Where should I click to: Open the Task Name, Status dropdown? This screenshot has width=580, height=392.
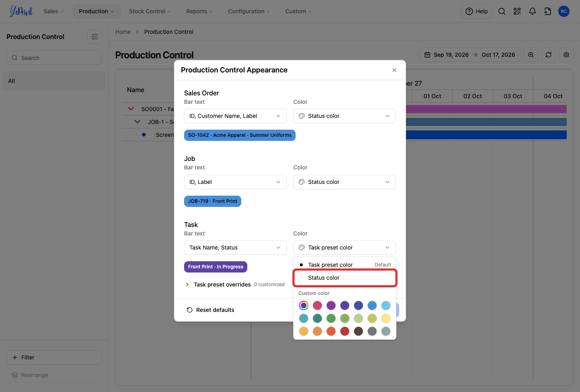tap(235, 248)
